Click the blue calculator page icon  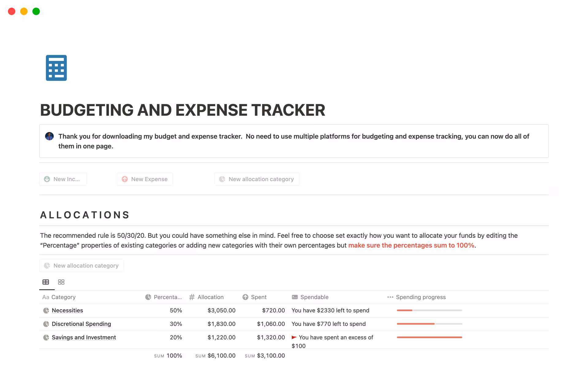click(56, 68)
